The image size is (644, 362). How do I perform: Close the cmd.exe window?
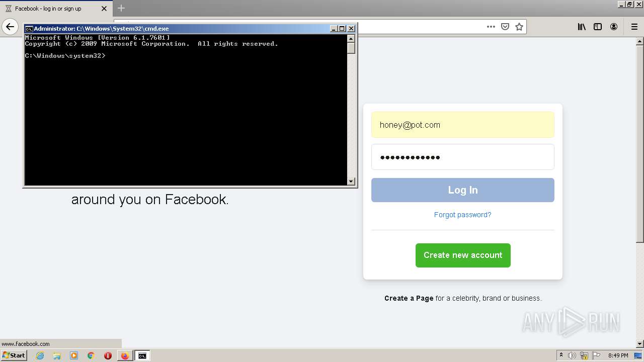point(351,29)
